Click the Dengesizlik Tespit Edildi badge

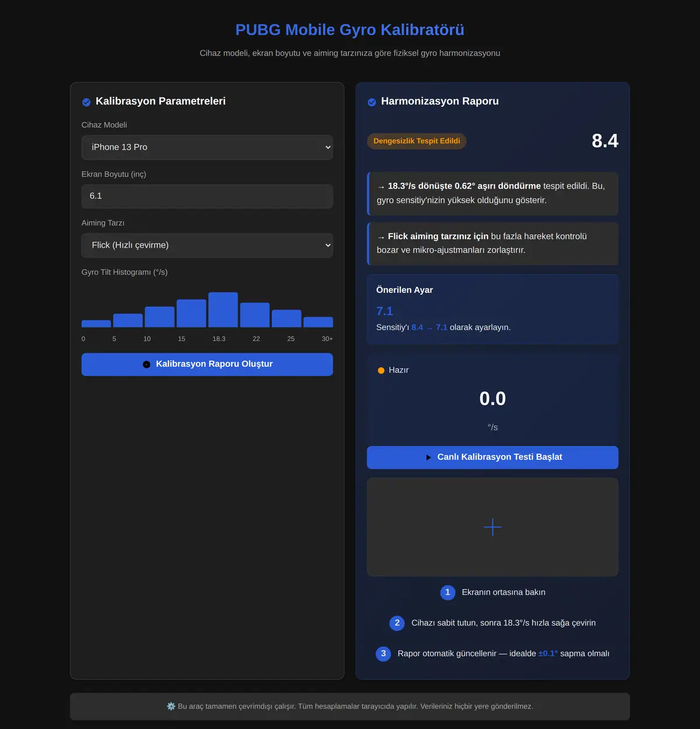(x=416, y=141)
